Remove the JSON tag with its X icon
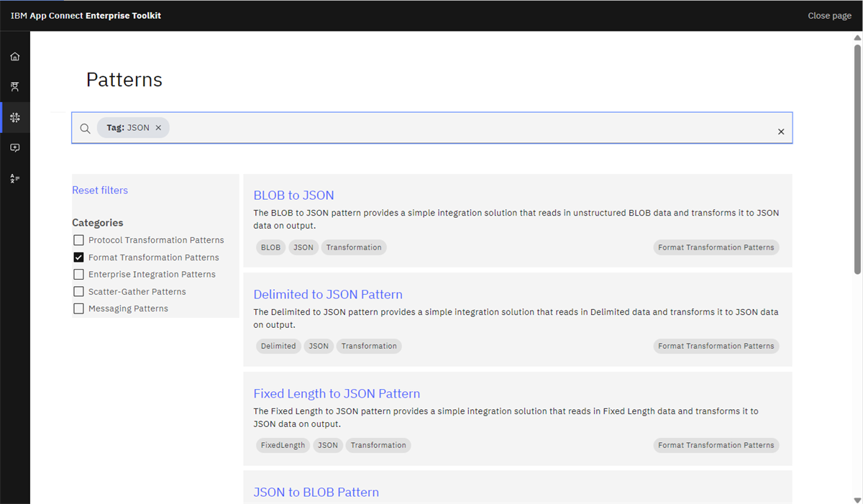 tap(158, 127)
